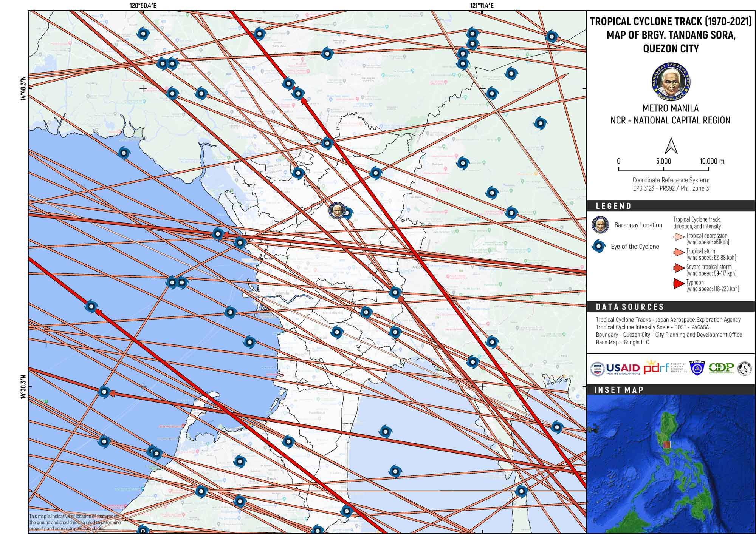Click the green CDP logo
Screen dimensions: 756x534
pos(721,368)
